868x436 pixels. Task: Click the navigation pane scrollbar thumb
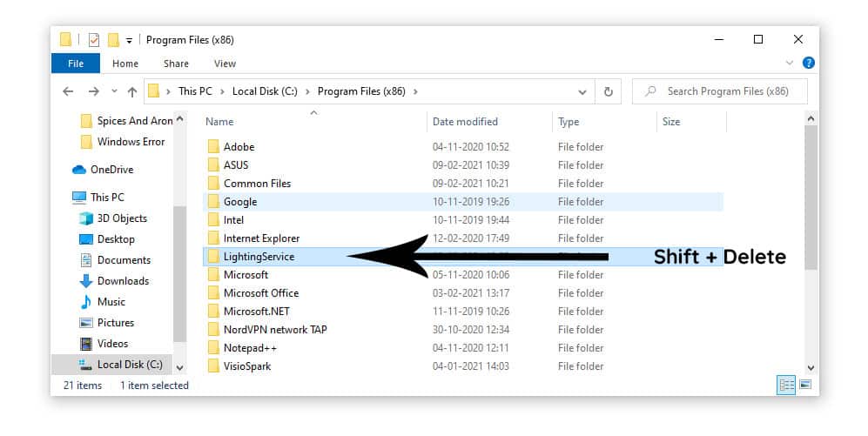(179, 274)
